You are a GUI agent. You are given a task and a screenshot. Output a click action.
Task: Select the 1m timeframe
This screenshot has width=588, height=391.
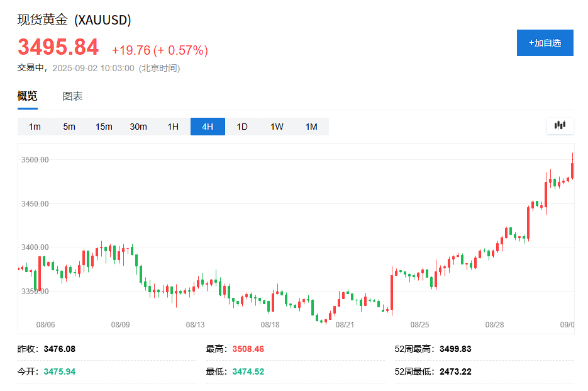(35, 127)
